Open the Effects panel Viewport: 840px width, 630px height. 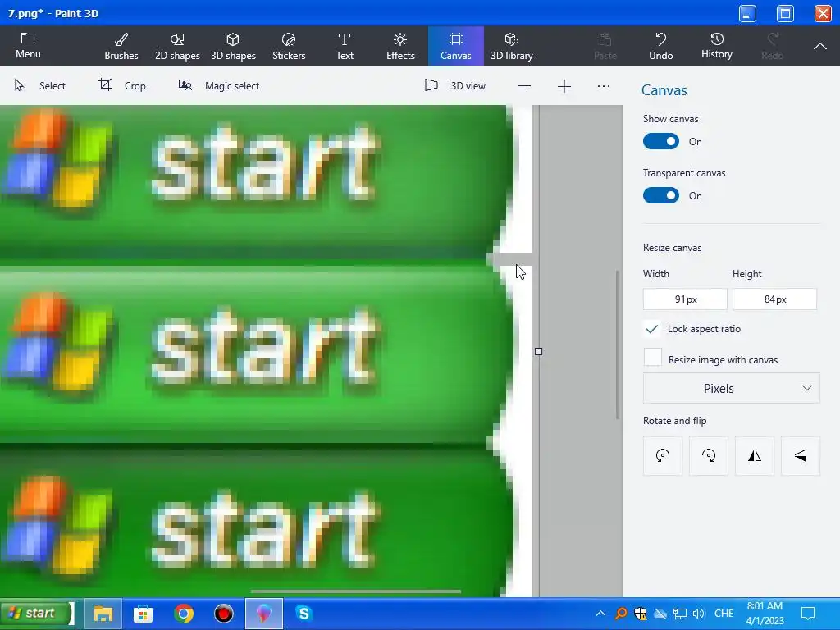click(x=400, y=46)
